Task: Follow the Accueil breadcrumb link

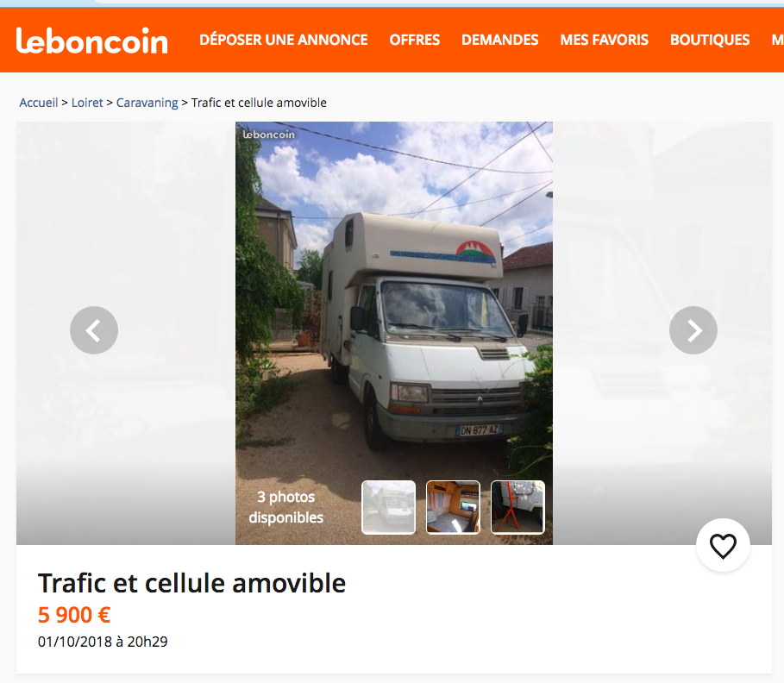Action: point(39,103)
